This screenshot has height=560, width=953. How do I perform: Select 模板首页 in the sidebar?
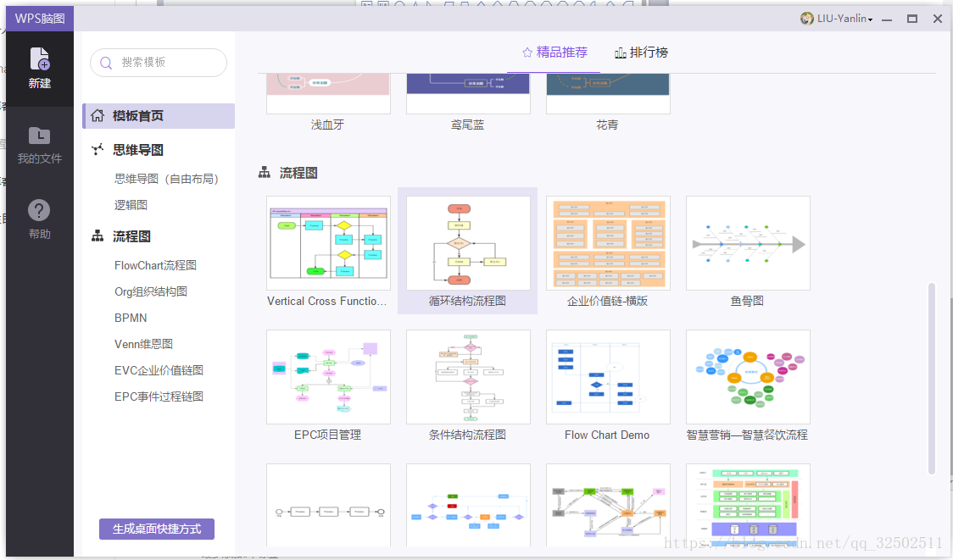coord(158,116)
